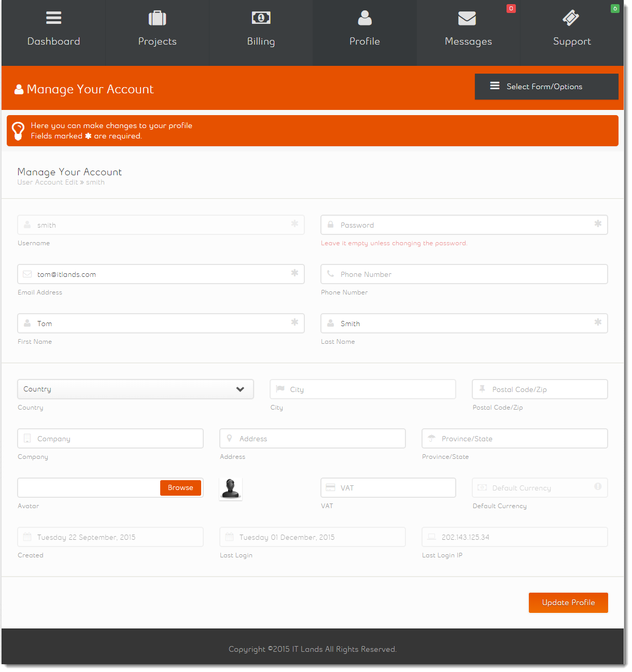The width and height of the screenshot is (632, 672).
Task: Click the Default Currency field
Action: point(540,487)
